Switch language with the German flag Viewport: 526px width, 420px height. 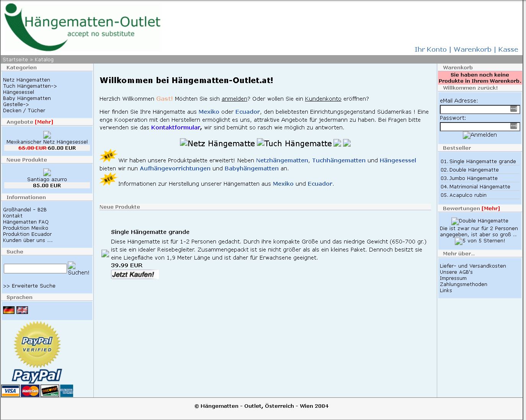pos(8,310)
